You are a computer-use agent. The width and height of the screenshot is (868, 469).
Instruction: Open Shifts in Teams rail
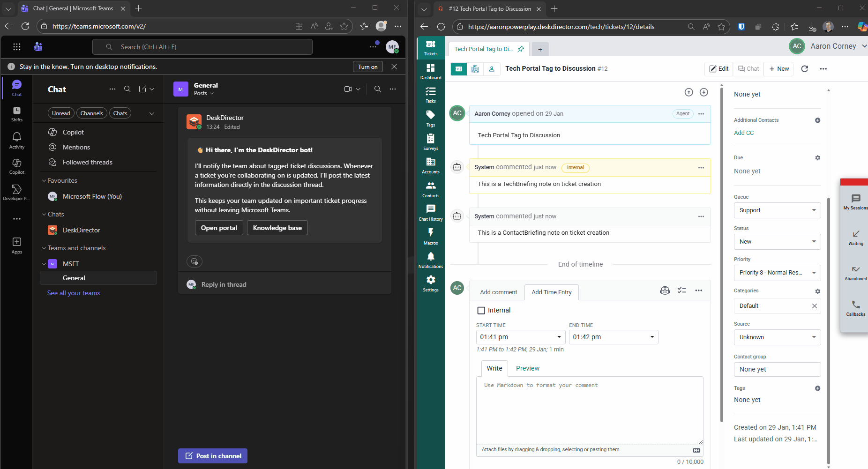(17, 113)
